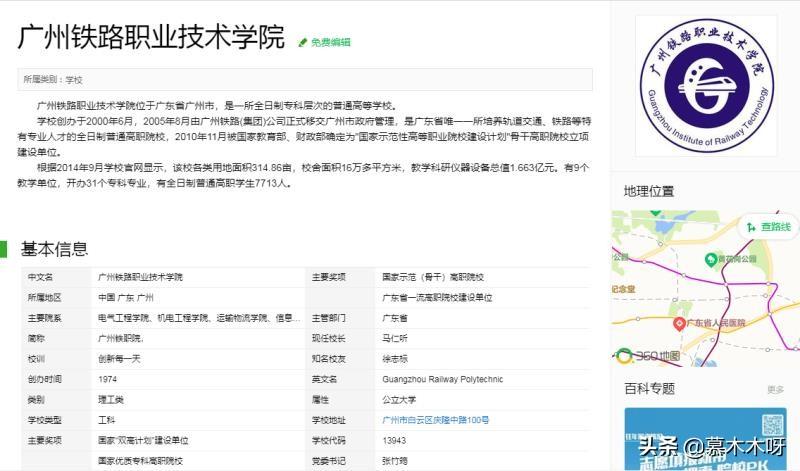Click the 现任校长 value 马仁听
Screen dimensions: 800x471
395,338
